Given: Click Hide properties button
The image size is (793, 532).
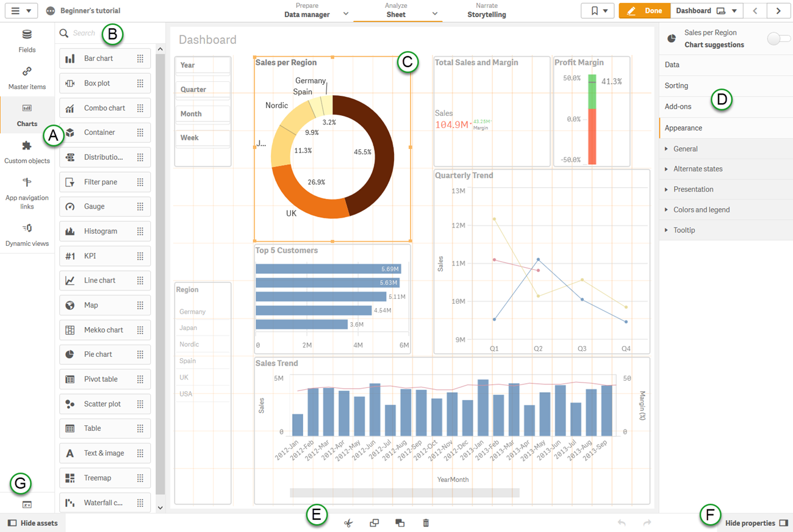Looking at the screenshot, I should pos(756,523).
